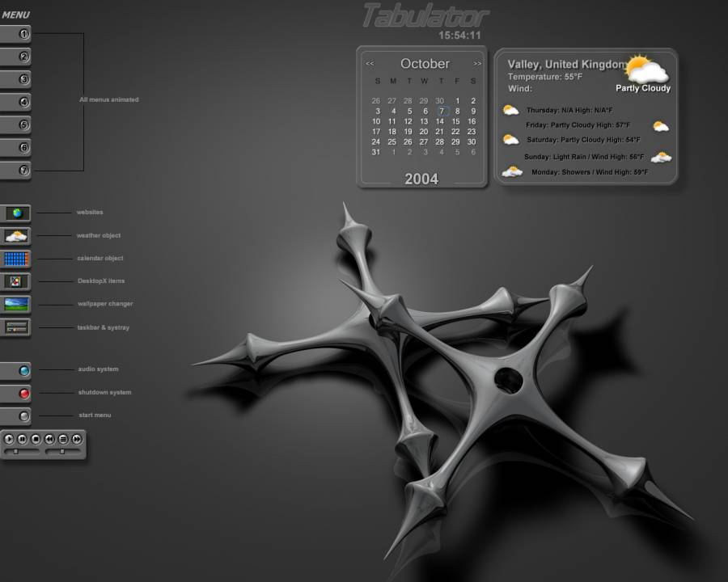Go to the previous month in calendar
Viewport: 728px width, 582px height.
[370, 63]
